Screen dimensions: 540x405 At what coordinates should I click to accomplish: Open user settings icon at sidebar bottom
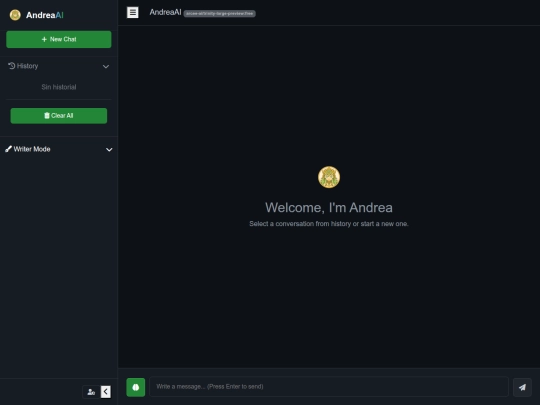pyautogui.click(x=91, y=392)
